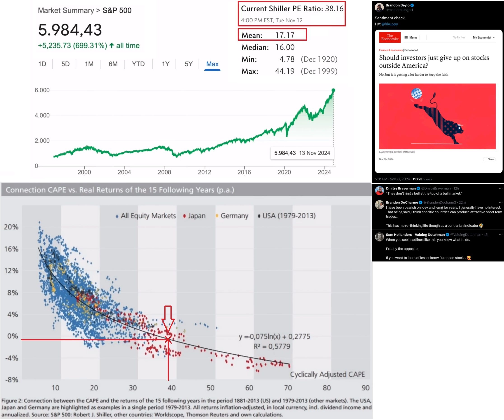Switch chart to 1M range
The width and height of the screenshot is (504, 420).
pos(89,64)
